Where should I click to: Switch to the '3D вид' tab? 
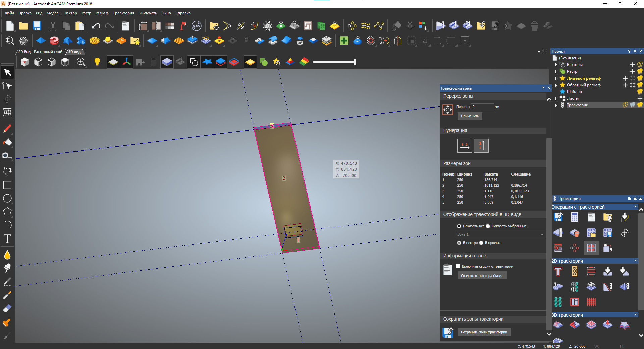pyautogui.click(x=74, y=52)
